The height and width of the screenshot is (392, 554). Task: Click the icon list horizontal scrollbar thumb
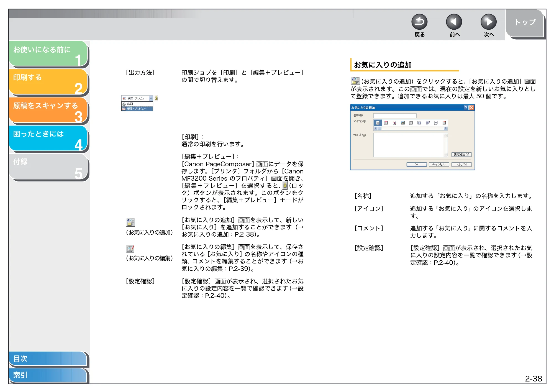[380, 129]
